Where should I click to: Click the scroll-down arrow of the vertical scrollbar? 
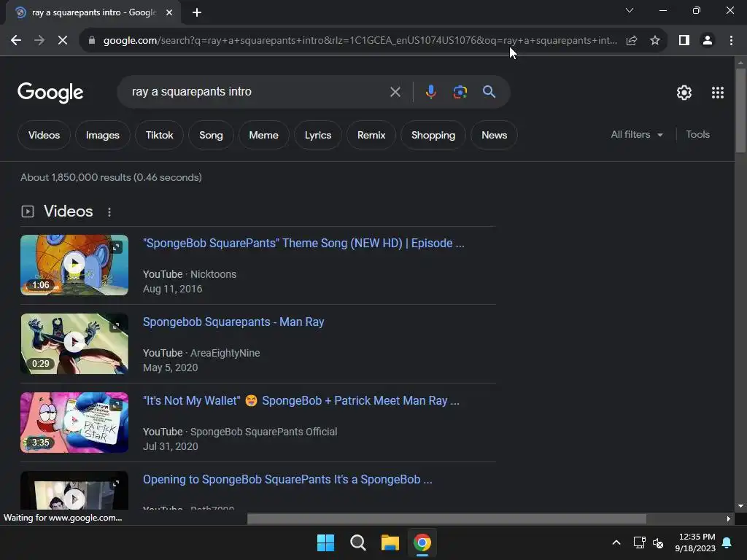(x=740, y=506)
